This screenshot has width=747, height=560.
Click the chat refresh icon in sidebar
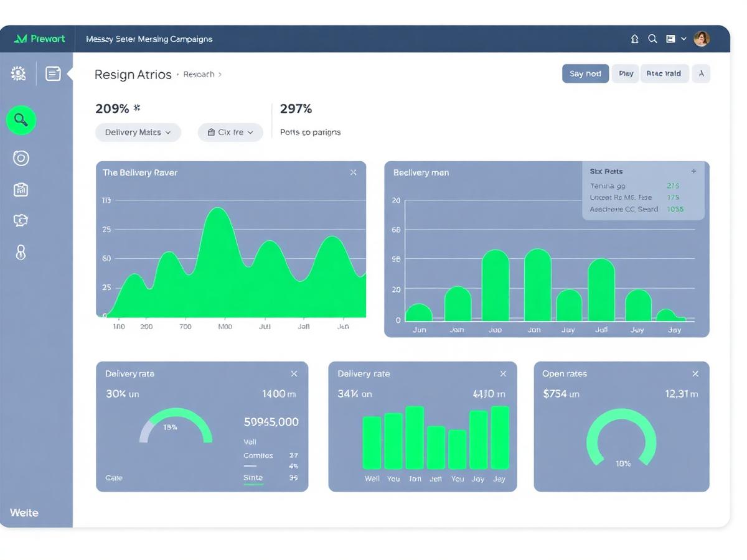[21, 220]
